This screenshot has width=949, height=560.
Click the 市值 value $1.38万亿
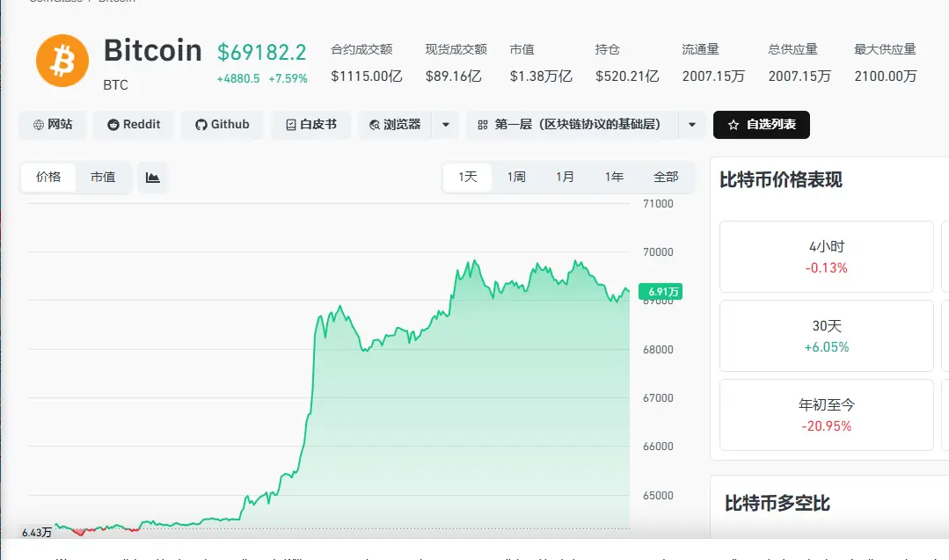click(x=541, y=76)
